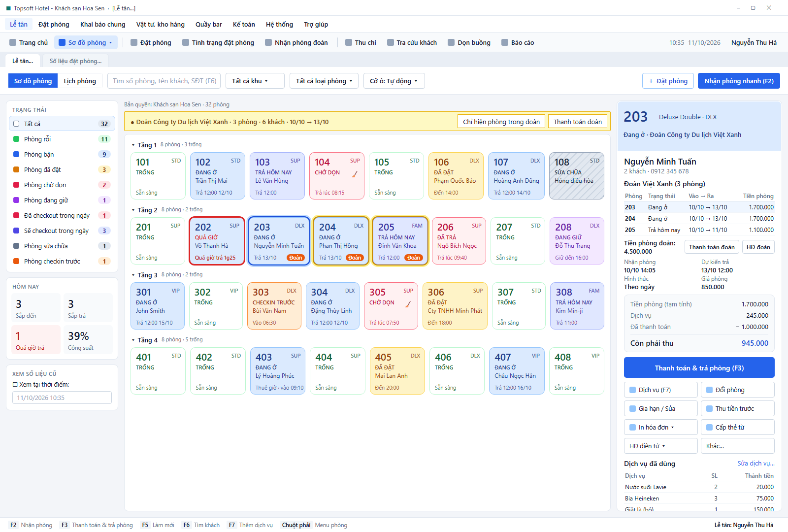The height and width of the screenshot is (532, 788).
Task: Open the Cỡ ô: Tự động dropdown
Action: coord(394,81)
